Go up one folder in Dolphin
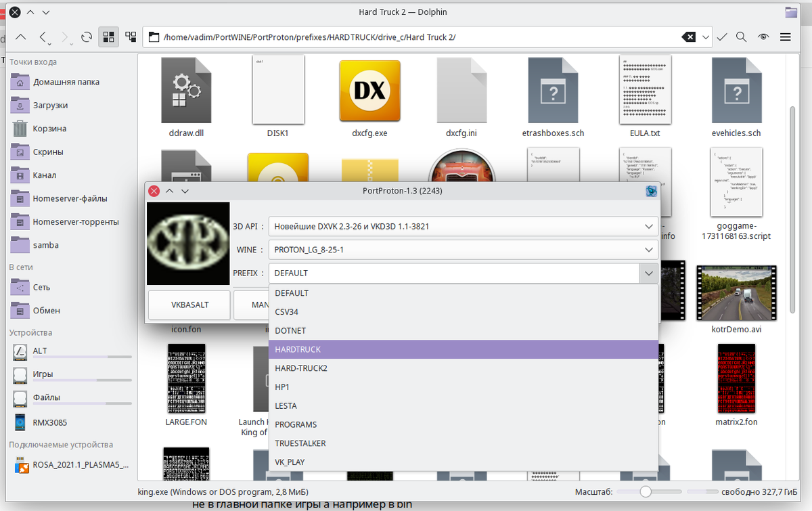 pos(21,37)
